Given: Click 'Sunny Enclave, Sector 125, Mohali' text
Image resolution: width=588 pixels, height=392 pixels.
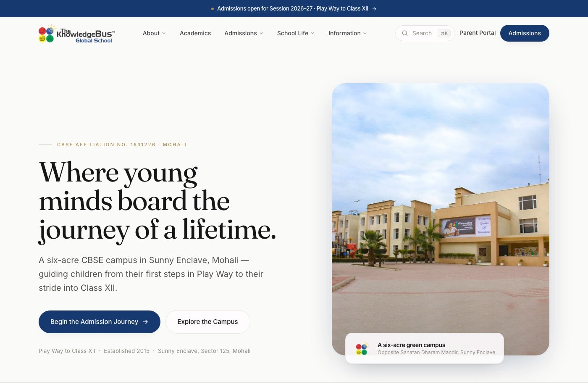Looking at the screenshot, I should tap(204, 351).
